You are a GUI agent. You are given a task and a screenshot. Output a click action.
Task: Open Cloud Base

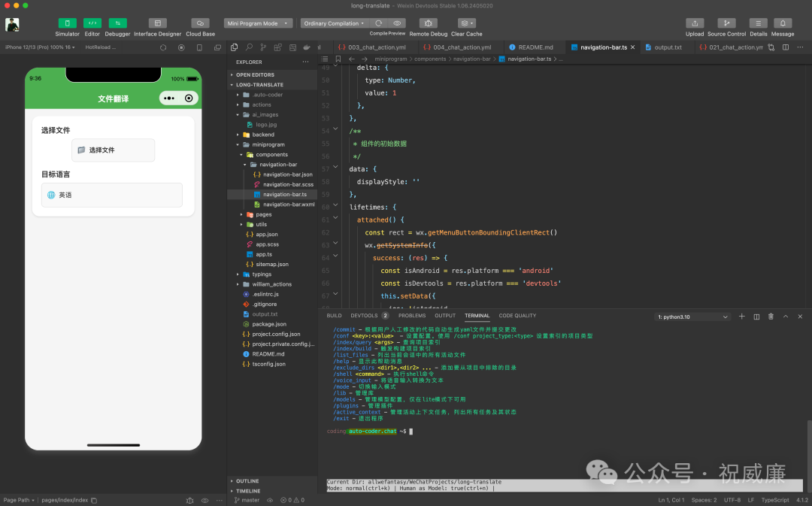point(201,23)
